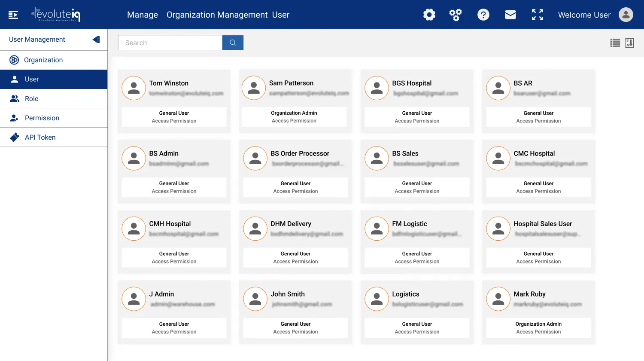This screenshot has width=644, height=361.
Task: Open the Help question mark icon
Action: [483, 14]
